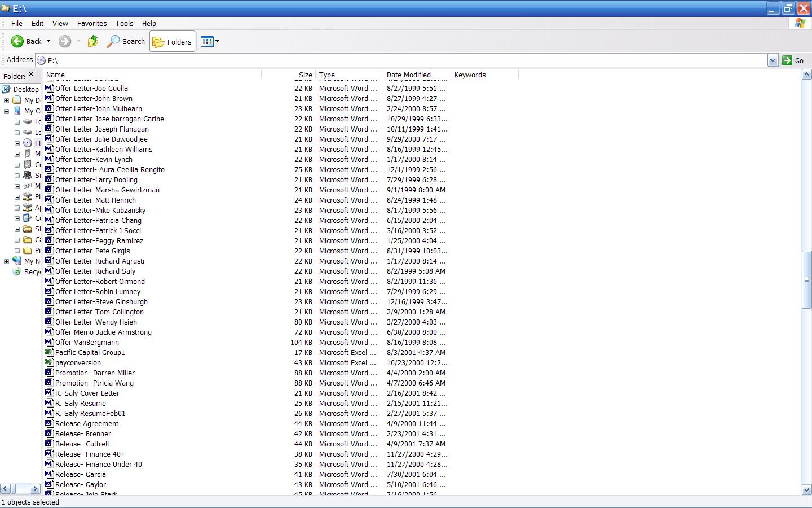The image size is (812, 508).
Task: Select file 'Offer Letter-Richard Agrusti'
Action: tap(100, 261)
